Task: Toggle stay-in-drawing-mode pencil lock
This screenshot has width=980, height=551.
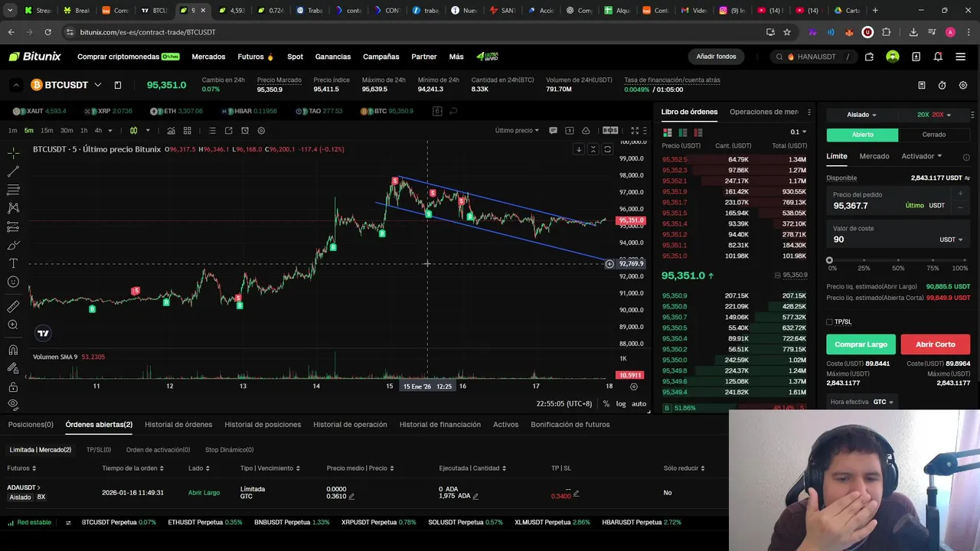Action: click(13, 368)
